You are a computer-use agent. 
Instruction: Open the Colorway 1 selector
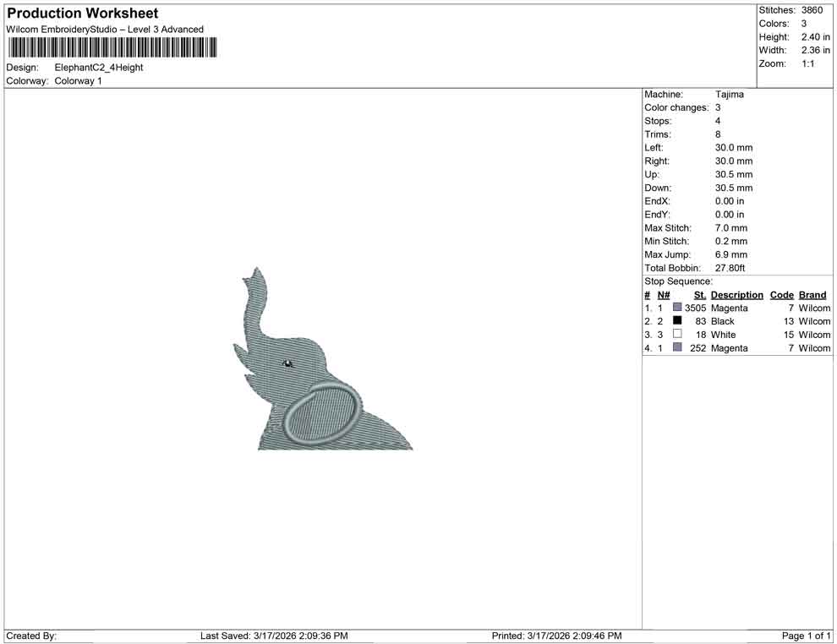[78, 81]
